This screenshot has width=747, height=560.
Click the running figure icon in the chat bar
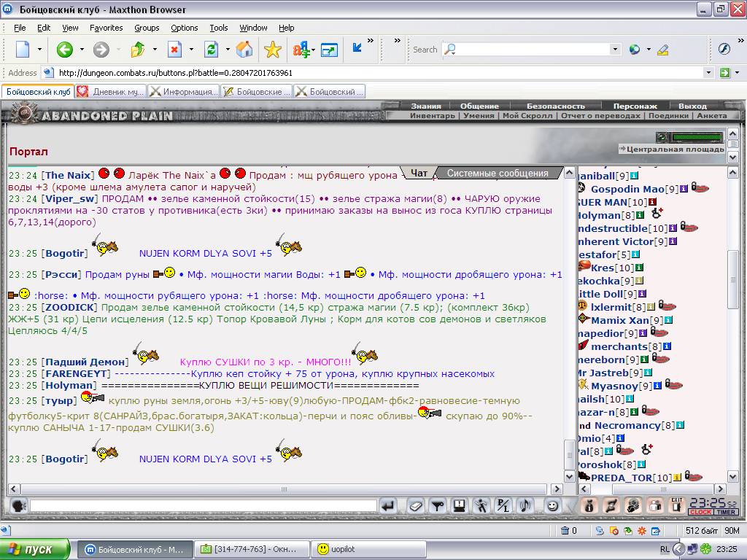481,506
